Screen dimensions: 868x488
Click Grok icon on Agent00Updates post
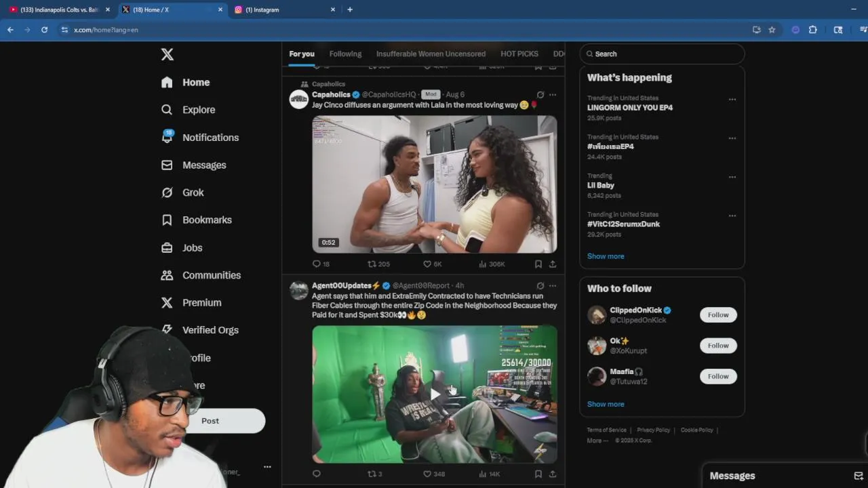tap(540, 285)
